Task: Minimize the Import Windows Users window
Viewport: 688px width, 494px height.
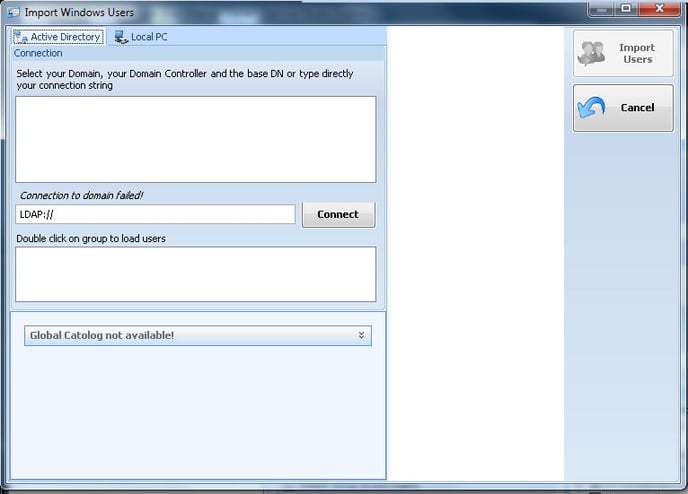Action: coord(602,8)
